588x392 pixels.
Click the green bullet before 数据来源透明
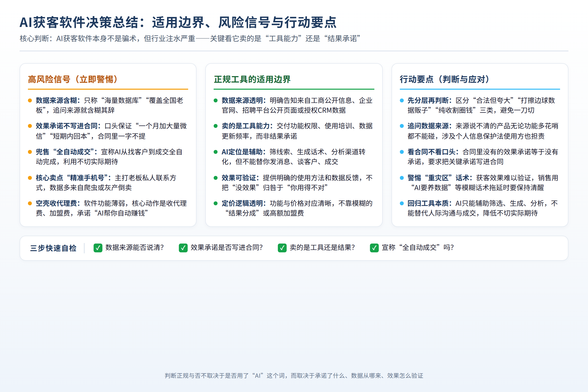coord(216,100)
